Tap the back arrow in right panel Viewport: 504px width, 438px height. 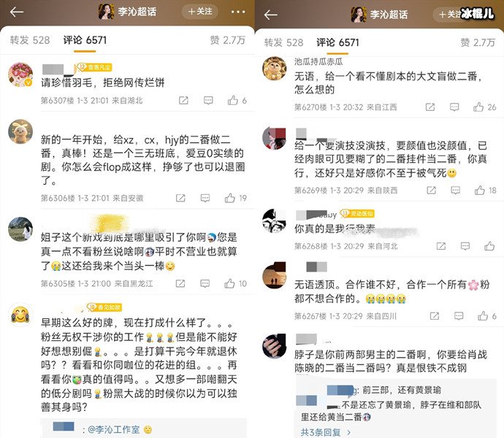point(271,15)
